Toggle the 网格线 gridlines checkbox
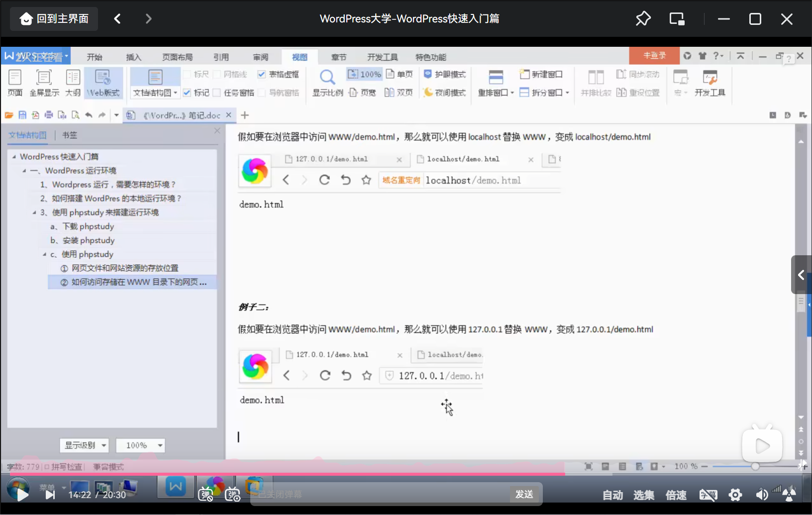 tap(217, 74)
